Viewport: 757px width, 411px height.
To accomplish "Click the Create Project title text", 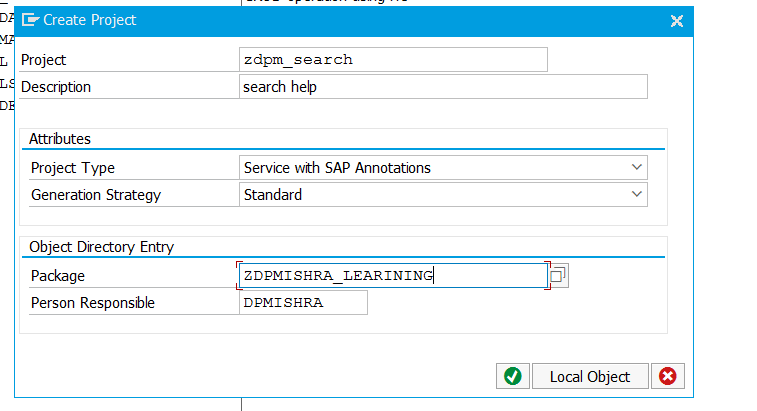I will 90,20.
